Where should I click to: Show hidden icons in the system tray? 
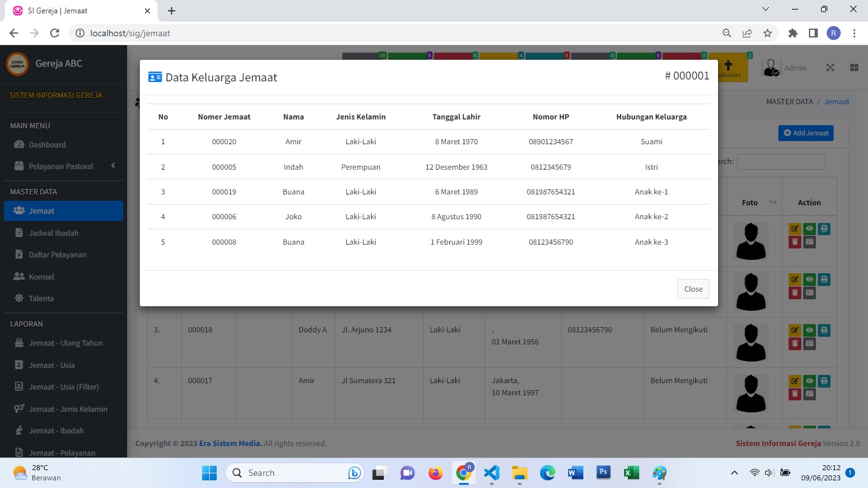(x=735, y=473)
